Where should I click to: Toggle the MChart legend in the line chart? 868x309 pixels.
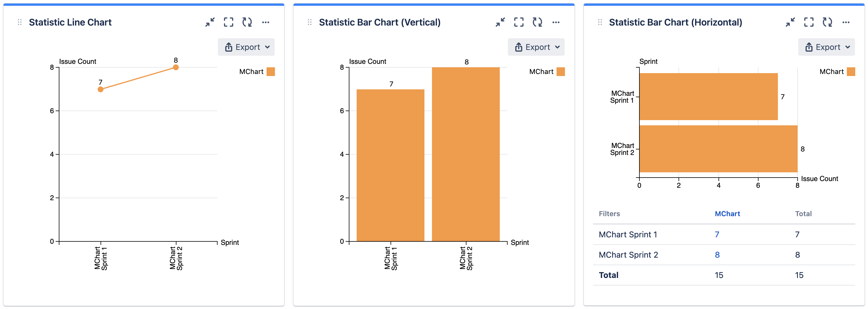[x=251, y=71]
